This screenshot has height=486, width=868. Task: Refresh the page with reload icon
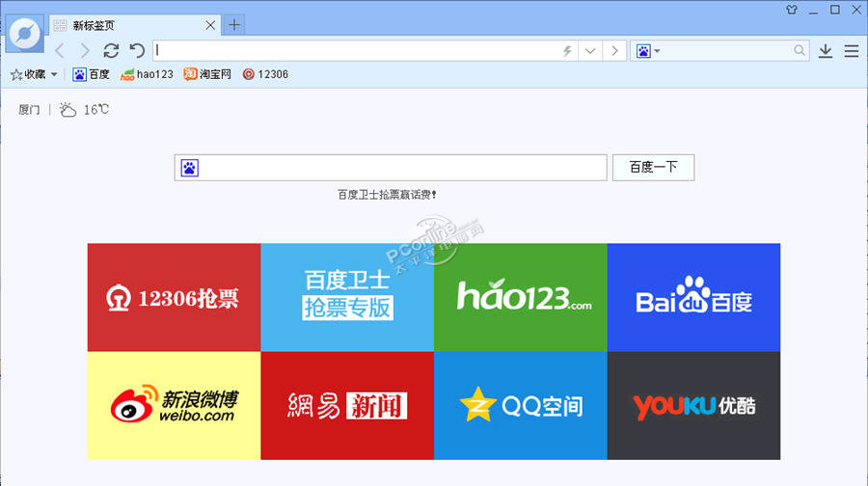(111, 51)
